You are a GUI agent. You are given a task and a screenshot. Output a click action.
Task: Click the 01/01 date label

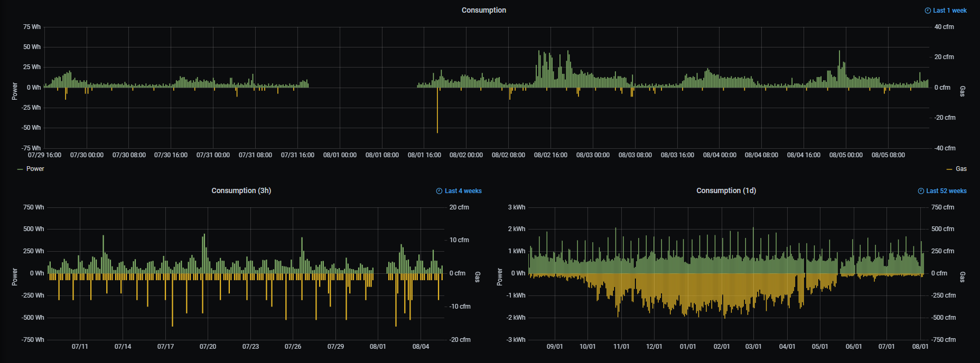[x=688, y=347]
